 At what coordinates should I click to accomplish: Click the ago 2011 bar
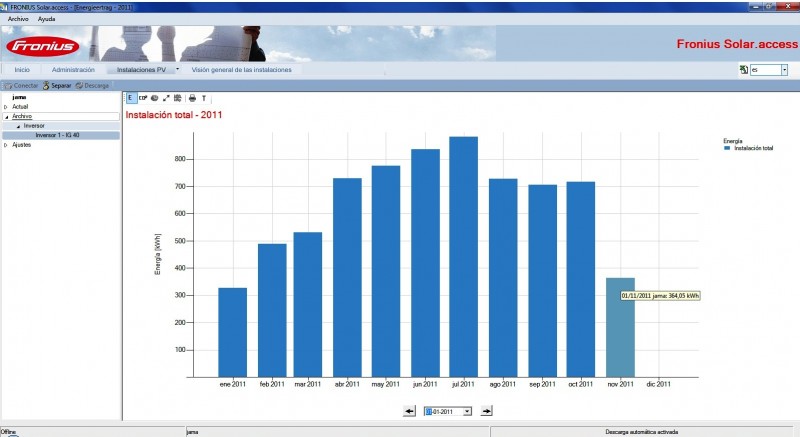(503, 278)
